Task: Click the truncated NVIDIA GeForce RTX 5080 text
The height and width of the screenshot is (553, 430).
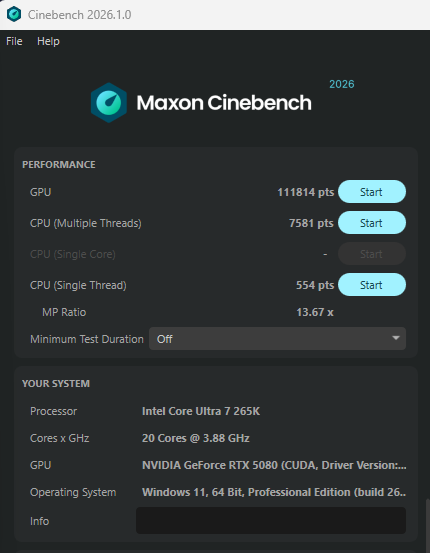Action: tap(274, 465)
